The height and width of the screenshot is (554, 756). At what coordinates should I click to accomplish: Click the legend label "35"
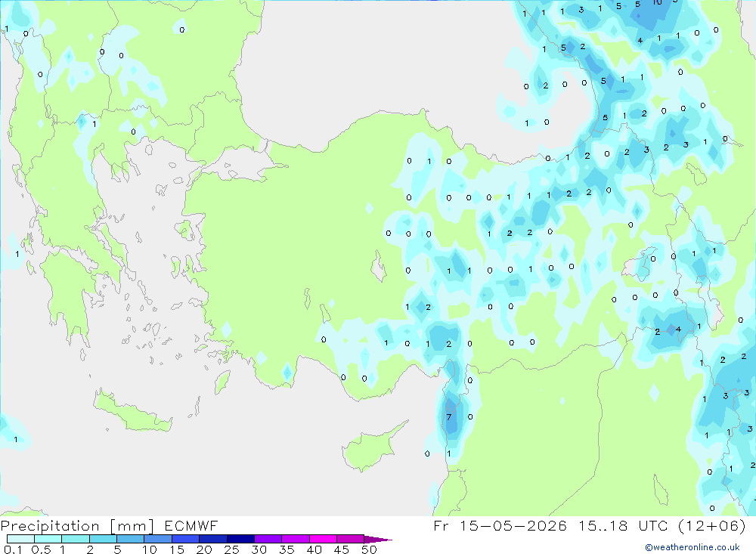(x=287, y=549)
